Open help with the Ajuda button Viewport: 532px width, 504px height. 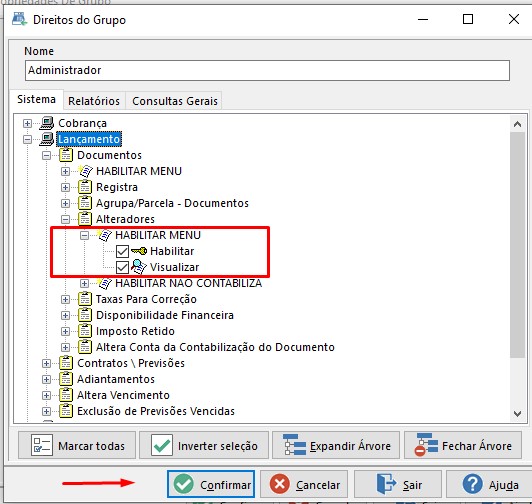tap(489, 484)
